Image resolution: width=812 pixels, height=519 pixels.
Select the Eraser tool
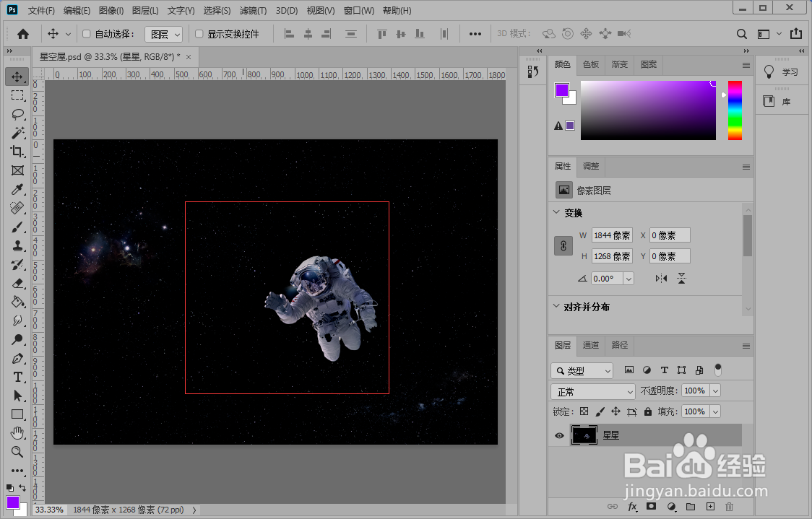[17, 283]
